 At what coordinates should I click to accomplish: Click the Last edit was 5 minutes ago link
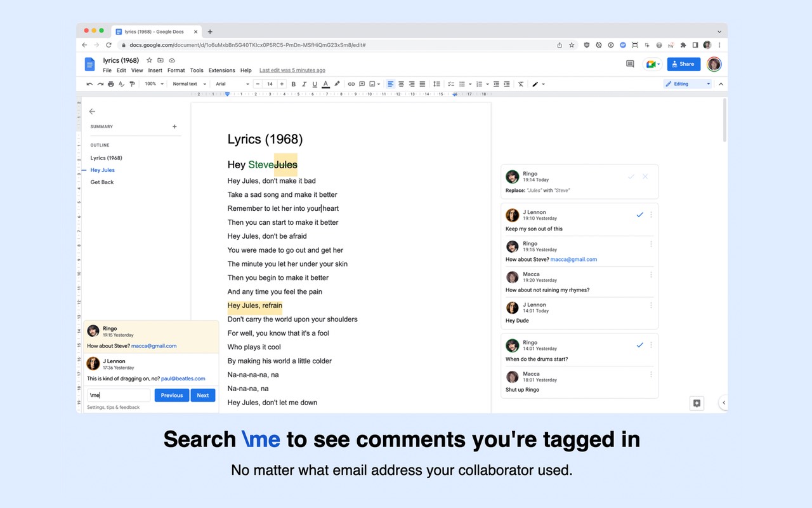pos(292,70)
